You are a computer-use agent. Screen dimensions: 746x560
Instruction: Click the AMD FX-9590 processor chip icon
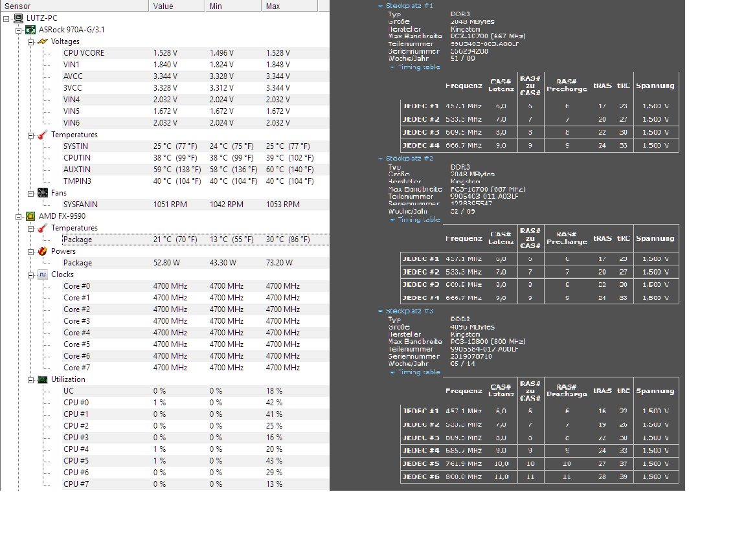tap(30, 216)
